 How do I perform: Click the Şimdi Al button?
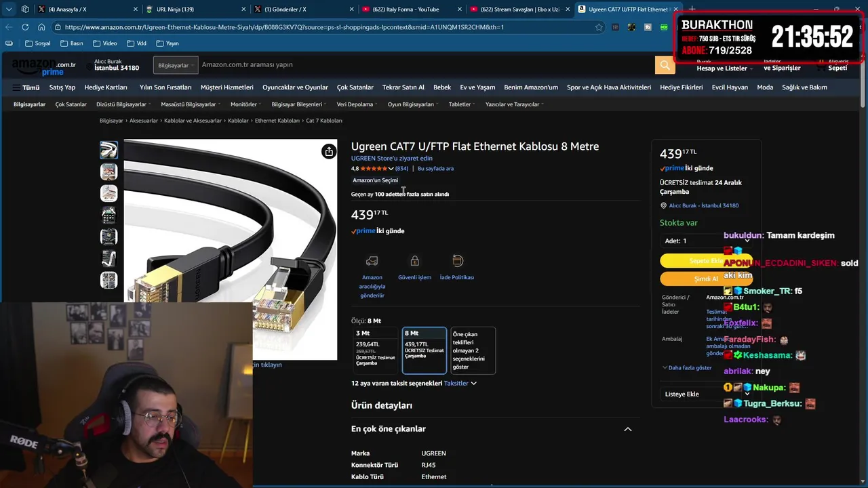(706, 279)
